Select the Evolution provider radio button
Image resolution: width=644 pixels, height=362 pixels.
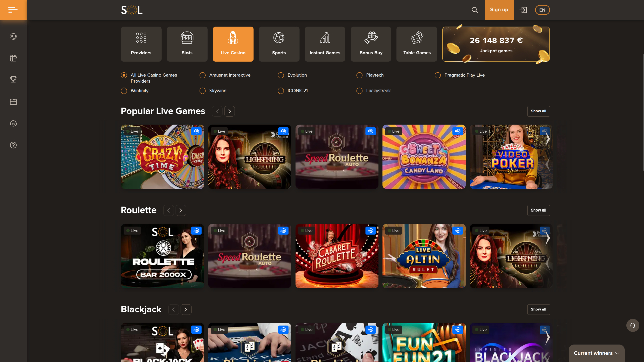click(x=280, y=75)
